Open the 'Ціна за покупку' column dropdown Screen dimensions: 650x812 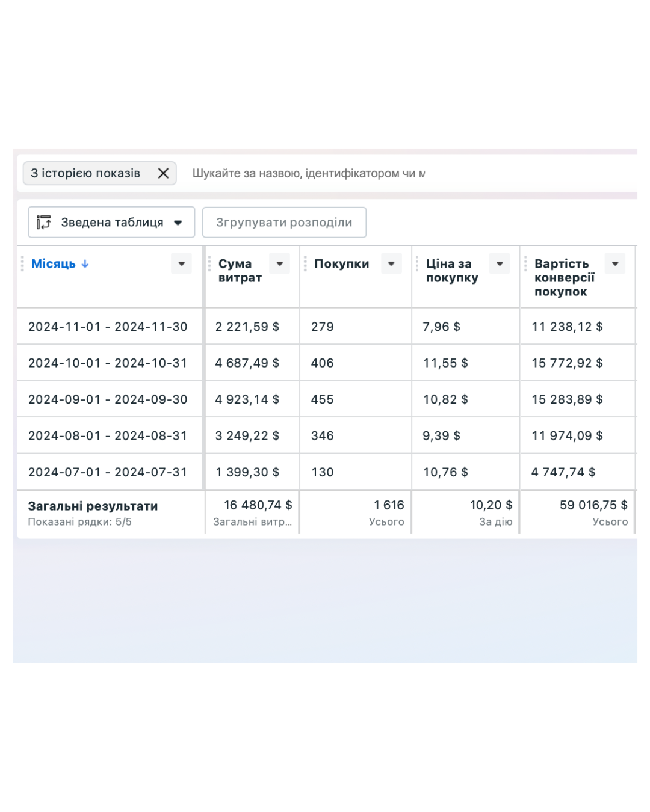[x=500, y=263]
